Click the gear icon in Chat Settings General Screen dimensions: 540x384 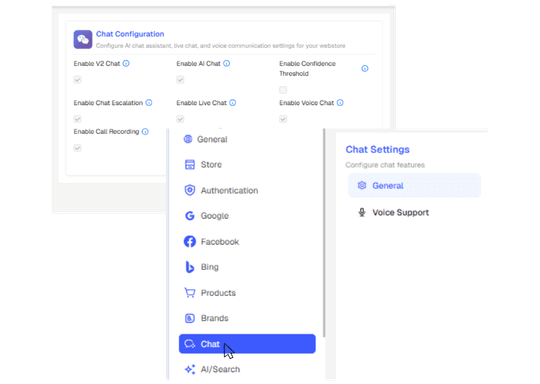coord(362,185)
